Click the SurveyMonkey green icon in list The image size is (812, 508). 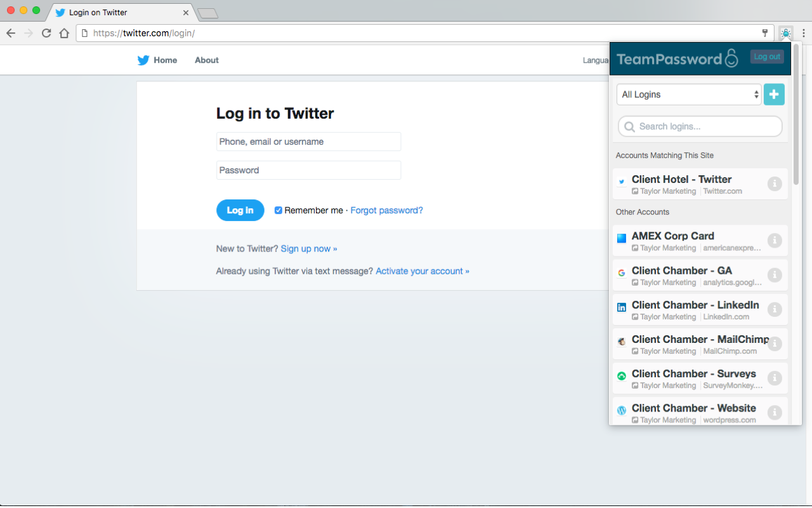coord(622,376)
